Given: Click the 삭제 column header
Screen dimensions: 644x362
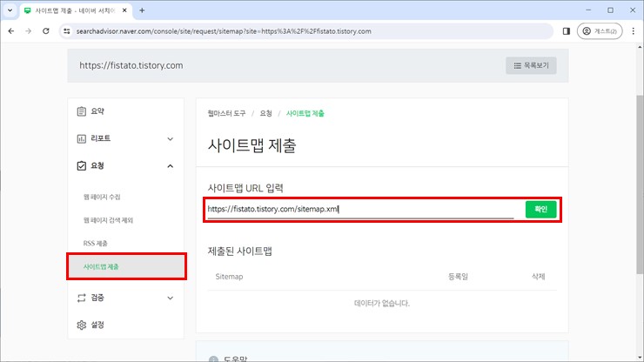Looking at the screenshot, I should coord(538,277).
